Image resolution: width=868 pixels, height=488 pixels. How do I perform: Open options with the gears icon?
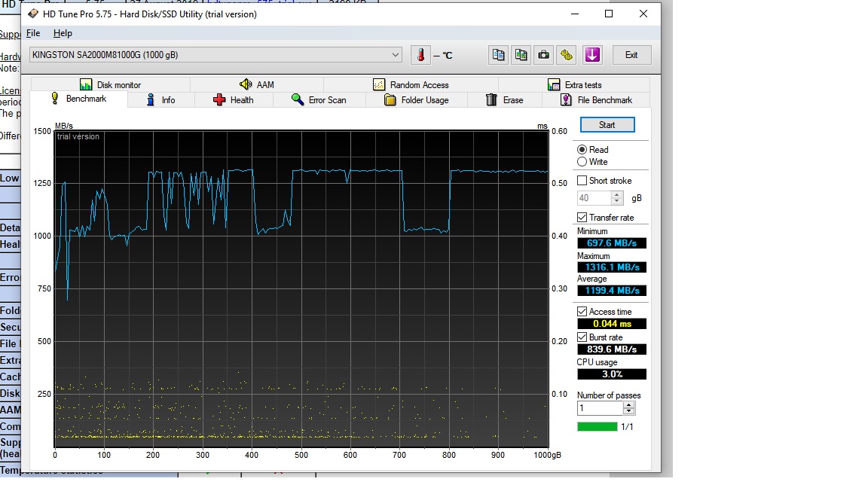(x=567, y=55)
